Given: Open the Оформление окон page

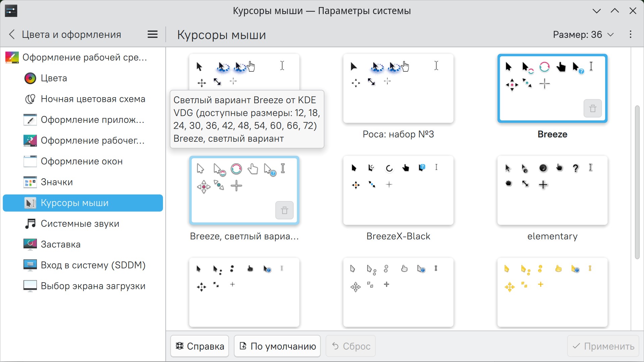Looking at the screenshot, I should pyautogui.click(x=82, y=162).
